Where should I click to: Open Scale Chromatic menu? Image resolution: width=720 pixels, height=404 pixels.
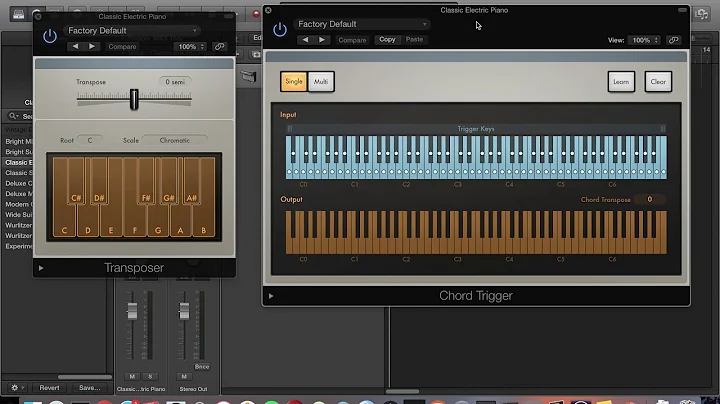tap(174, 140)
